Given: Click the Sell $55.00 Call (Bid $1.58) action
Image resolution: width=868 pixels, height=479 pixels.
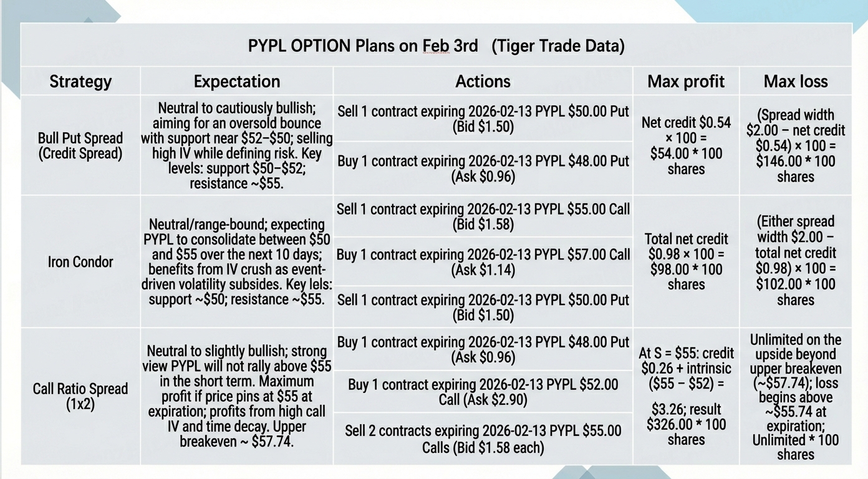Looking at the screenshot, I should tap(483, 216).
